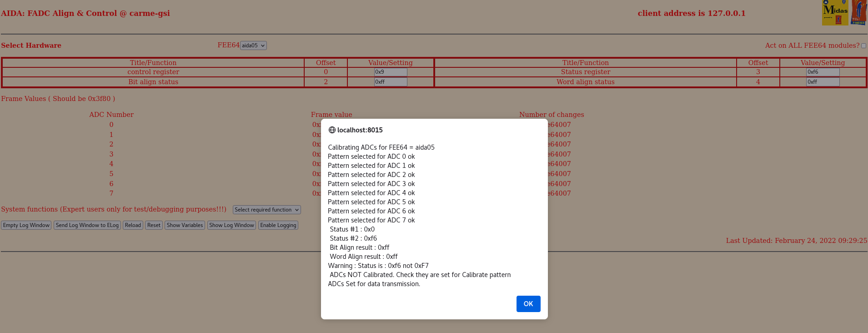Click the Word align status value field
This screenshot has width=868, height=333.
click(x=823, y=82)
